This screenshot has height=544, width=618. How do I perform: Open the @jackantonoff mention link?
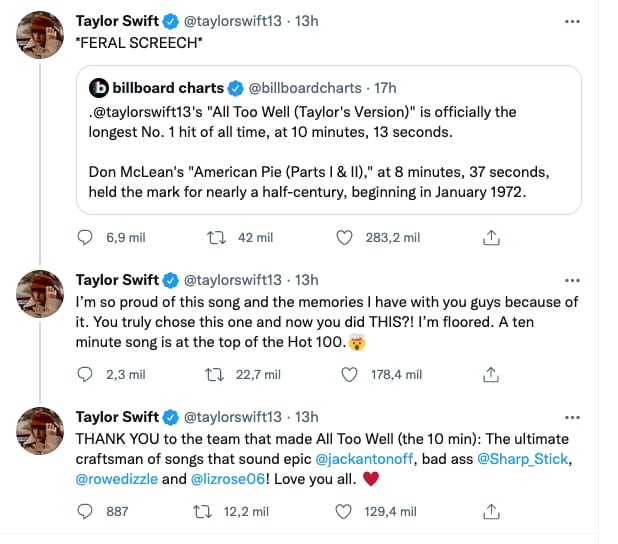coord(361,459)
